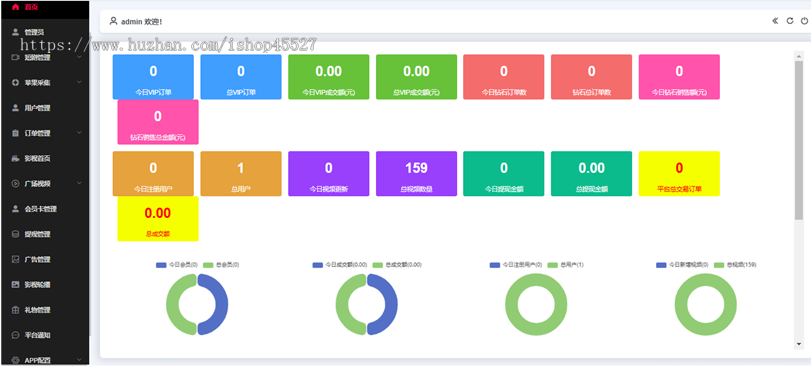Toggle the 总用户(1) legend item
The image size is (811, 366).
click(x=565, y=265)
